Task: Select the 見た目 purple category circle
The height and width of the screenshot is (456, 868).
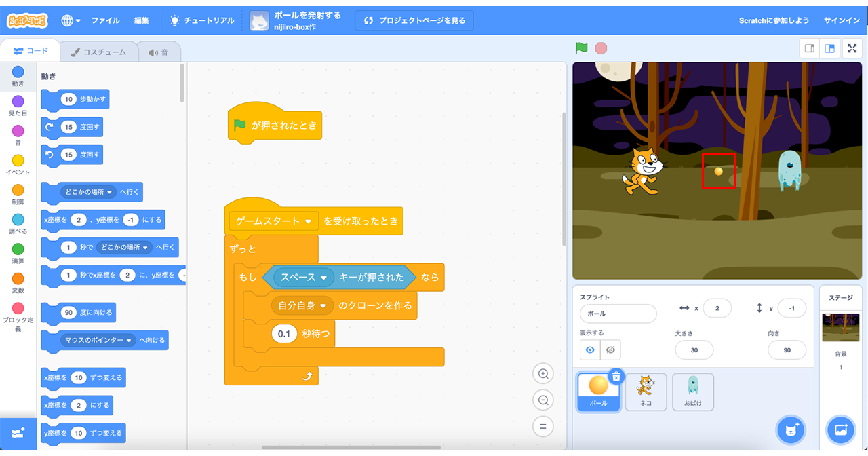Action: click(18, 102)
